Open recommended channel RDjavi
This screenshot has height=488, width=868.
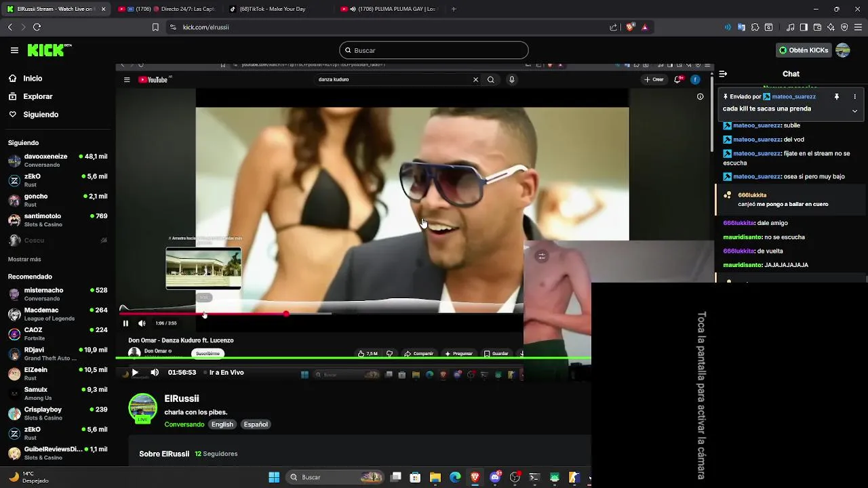tap(57, 354)
